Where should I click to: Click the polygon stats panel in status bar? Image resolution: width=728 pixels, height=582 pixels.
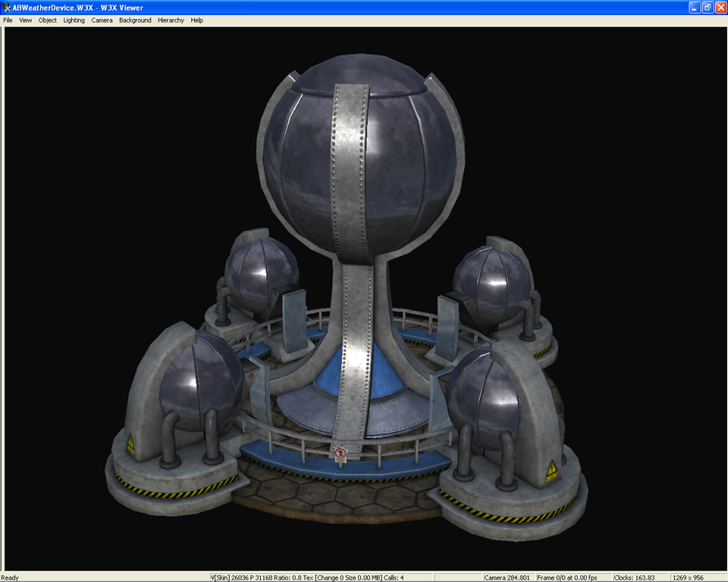307,577
